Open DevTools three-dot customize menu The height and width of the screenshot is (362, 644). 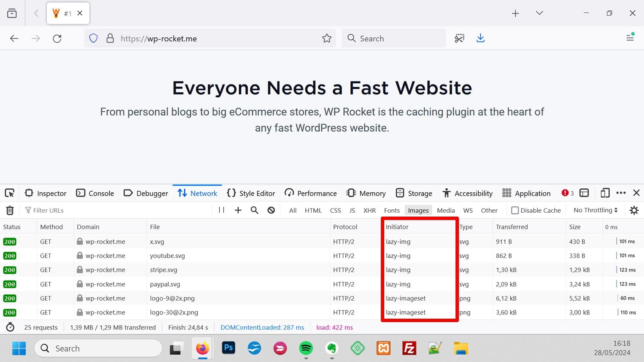pos(621,193)
